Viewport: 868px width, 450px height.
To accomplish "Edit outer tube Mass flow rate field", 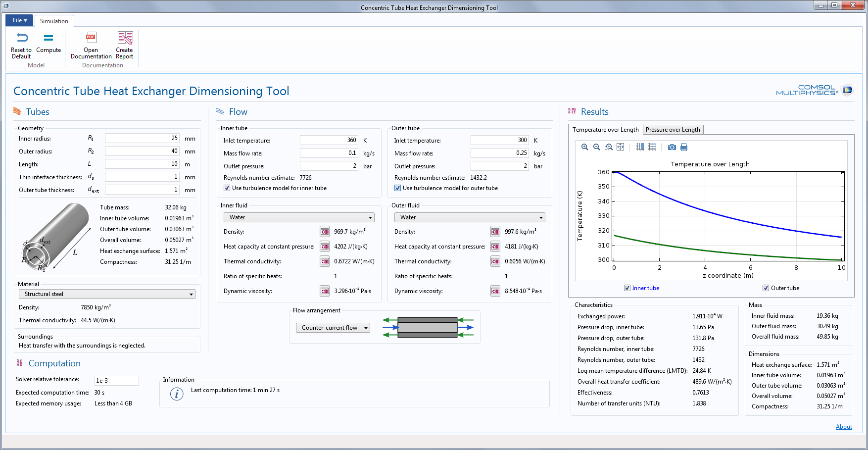I will click(x=500, y=153).
